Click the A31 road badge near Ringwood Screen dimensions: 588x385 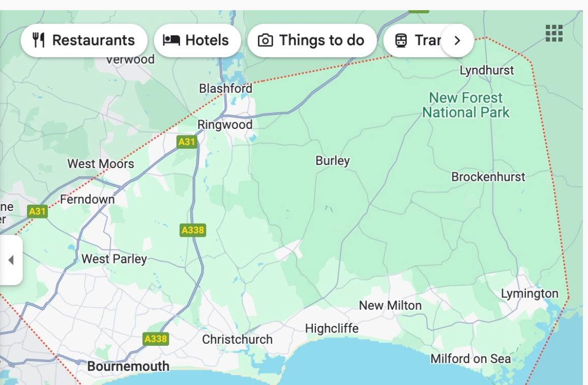click(188, 142)
